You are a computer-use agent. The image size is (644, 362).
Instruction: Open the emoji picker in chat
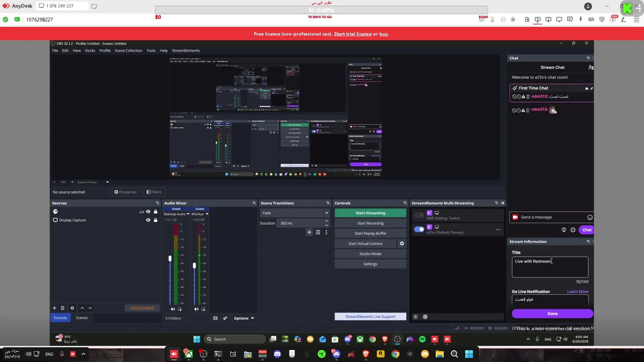(590, 217)
